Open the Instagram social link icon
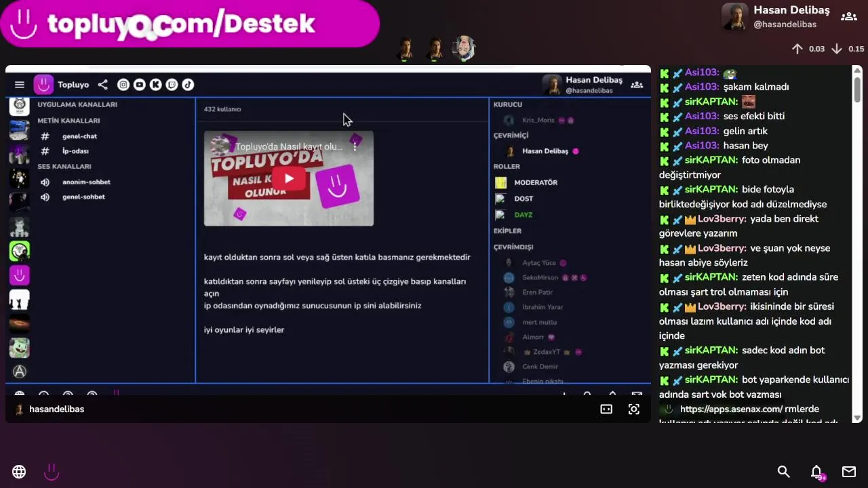Viewport: 868px width, 488px height. pyautogui.click(x=123, y=85)
